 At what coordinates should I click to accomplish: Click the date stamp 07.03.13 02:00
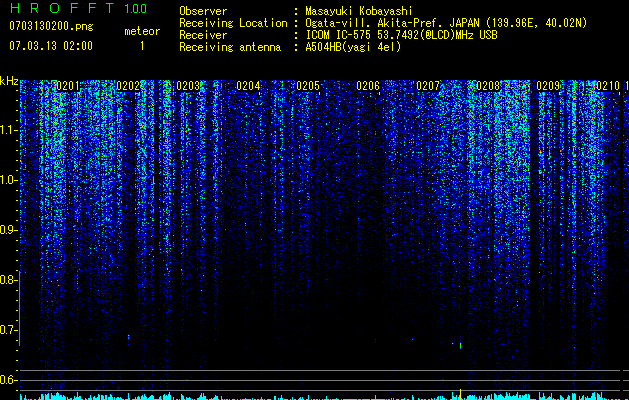click(51, 46)
